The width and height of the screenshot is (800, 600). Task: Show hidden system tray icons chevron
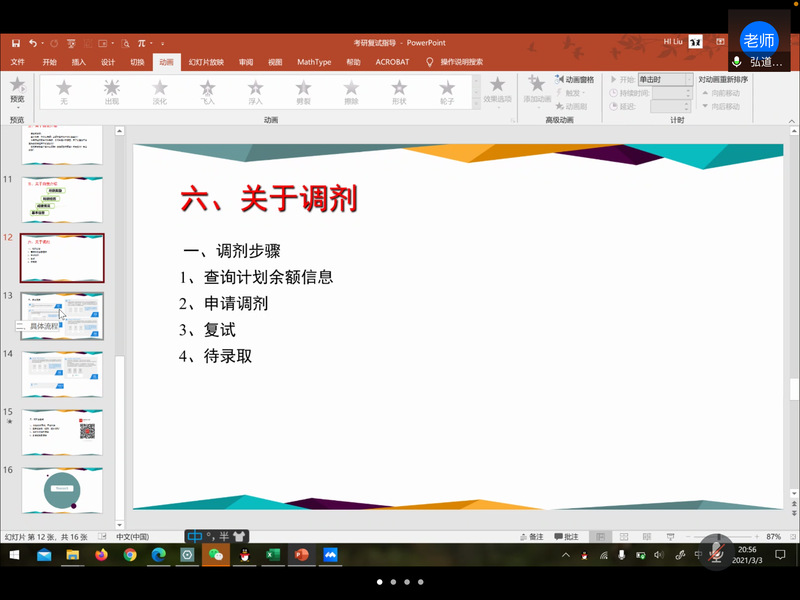[567, 555]
